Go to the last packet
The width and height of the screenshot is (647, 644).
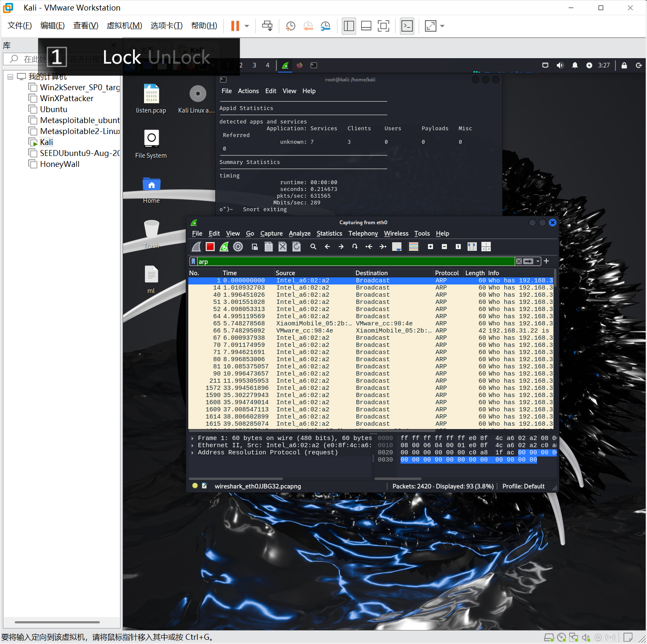tap(383, 247)
